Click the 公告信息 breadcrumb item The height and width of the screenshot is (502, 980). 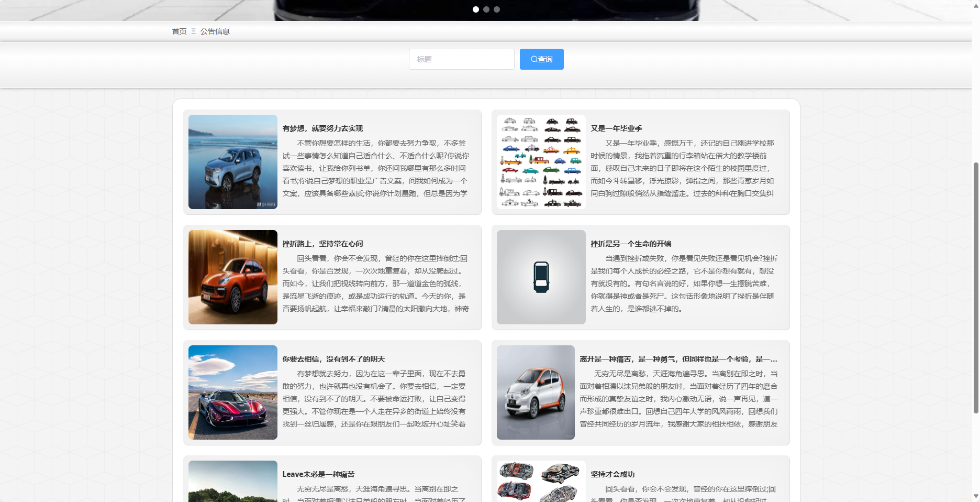[215, 31]
